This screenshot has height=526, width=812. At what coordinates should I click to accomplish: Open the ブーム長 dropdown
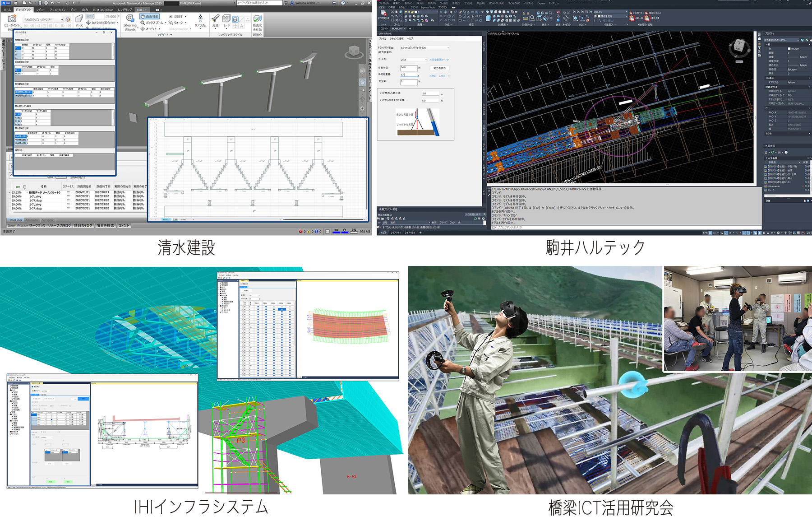click(x=413, y=60)
